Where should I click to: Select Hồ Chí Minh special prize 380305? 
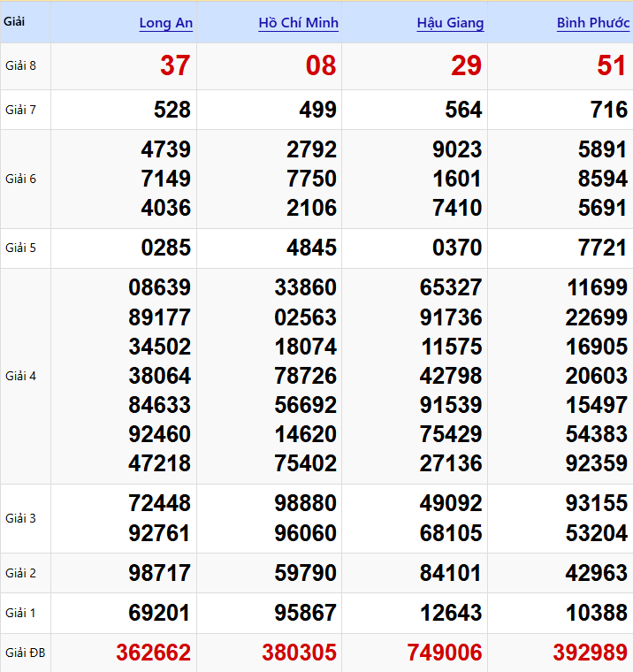299,653
